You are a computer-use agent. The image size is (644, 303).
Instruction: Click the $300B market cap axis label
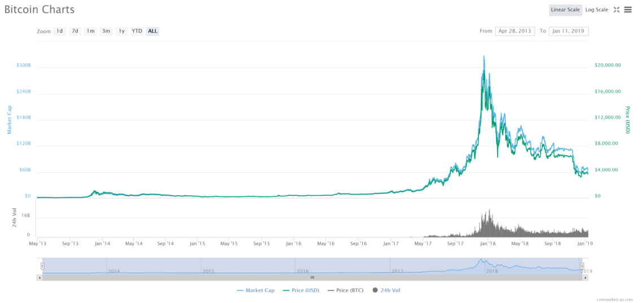pyautogui.click(x=23, y=65)
